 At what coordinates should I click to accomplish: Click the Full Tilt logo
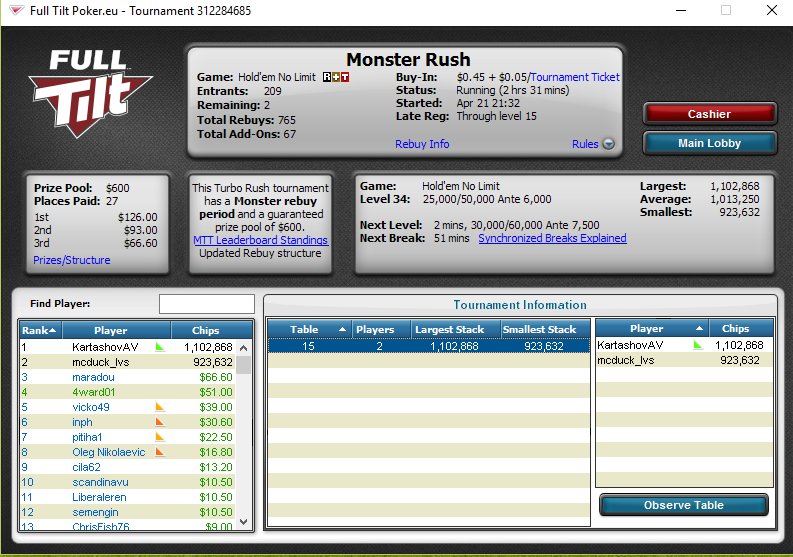[90, 94]
